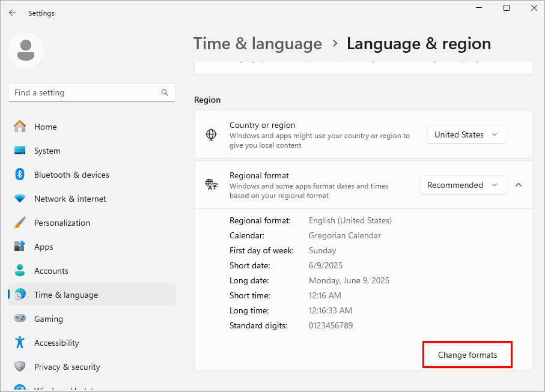The width and height of the screenshot is (545, 392).
Task: Collapse the Regional format section chevron
Action: coord(519,185)
